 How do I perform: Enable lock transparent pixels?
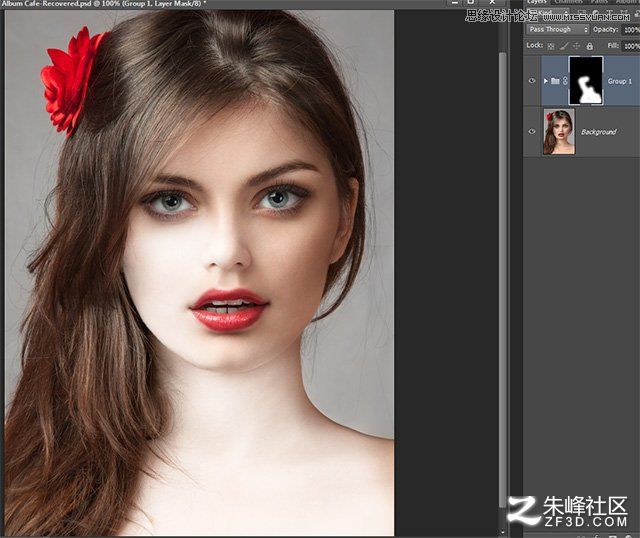point(551,46)
